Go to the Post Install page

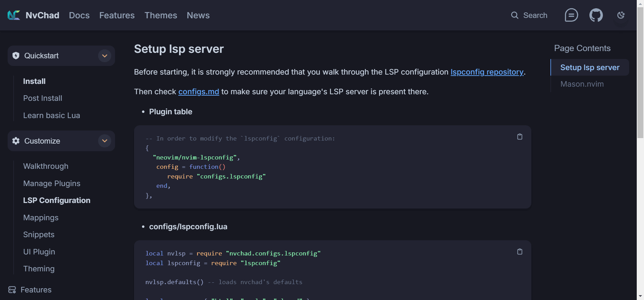[x=42, y=98]
